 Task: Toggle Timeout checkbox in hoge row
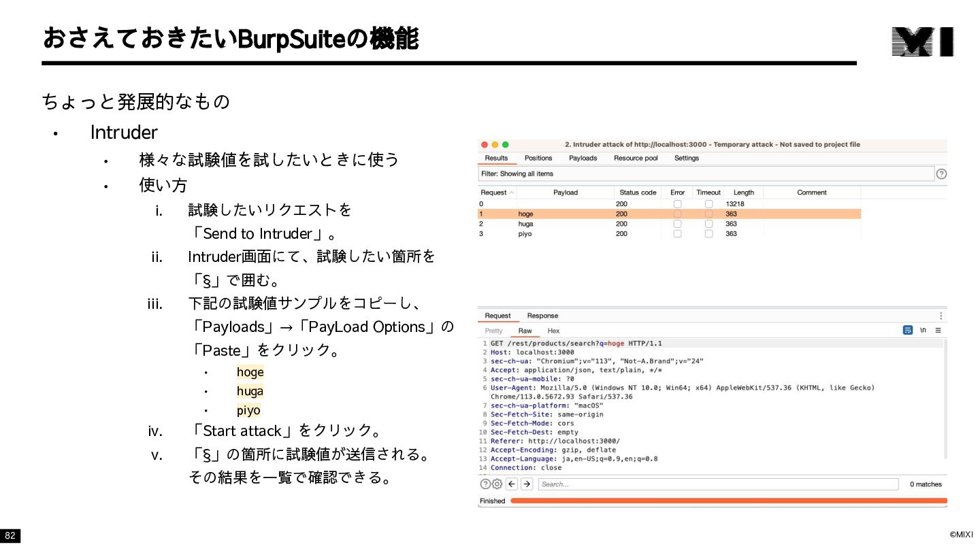point(708,214)
